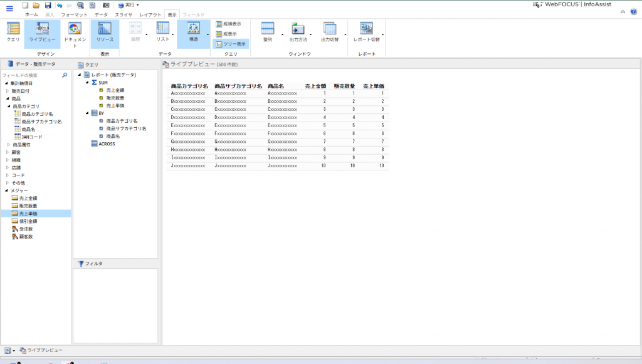Click the Undo arrow icon
Viewport: 642px width, 364px height.
click(60, 5)
